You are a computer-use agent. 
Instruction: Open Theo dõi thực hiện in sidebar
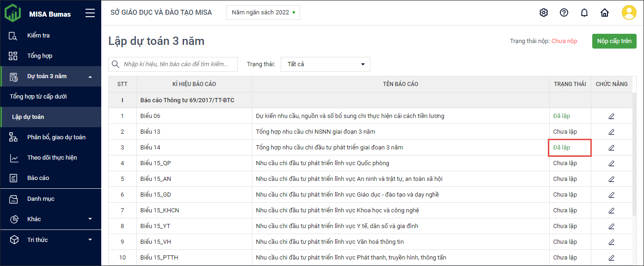[x=52, y=158]
